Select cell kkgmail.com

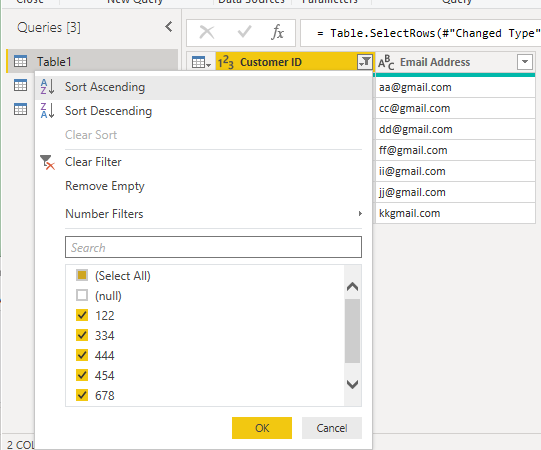click(455, 213)
